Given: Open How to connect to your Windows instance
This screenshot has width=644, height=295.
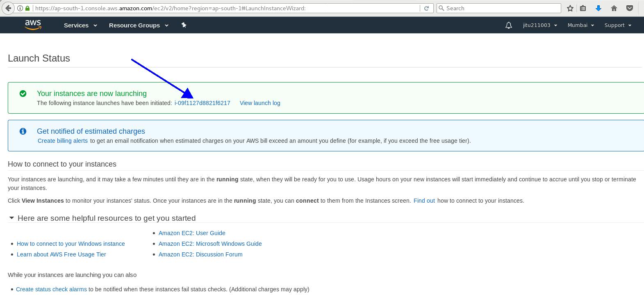Looking at the screenshot, I should (x=71, y=244).
